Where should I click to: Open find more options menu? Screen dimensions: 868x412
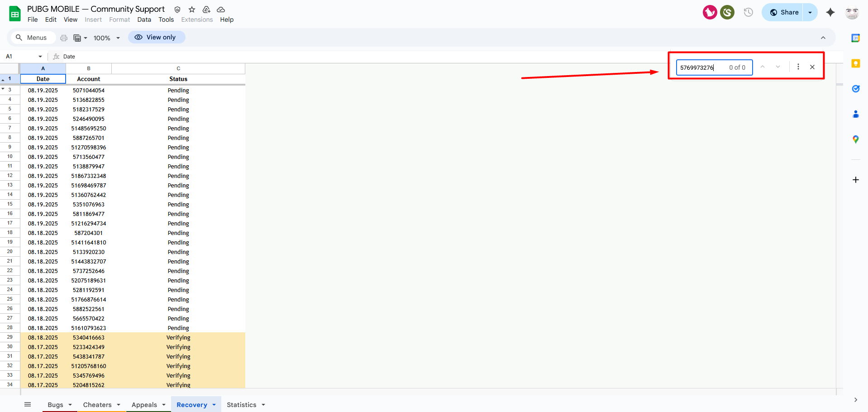798,67
